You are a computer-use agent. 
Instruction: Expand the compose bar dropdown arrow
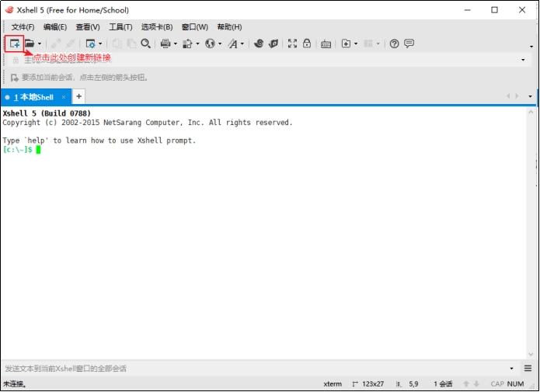[512, 369]
